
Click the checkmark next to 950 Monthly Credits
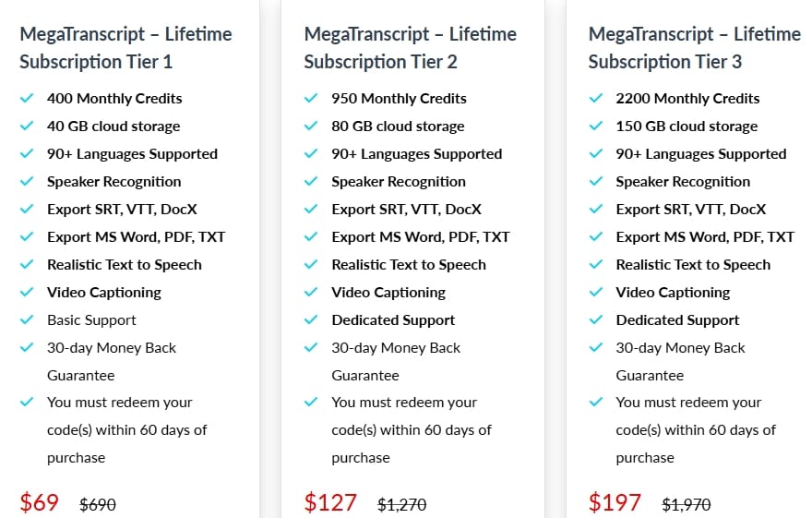(310, 99)
